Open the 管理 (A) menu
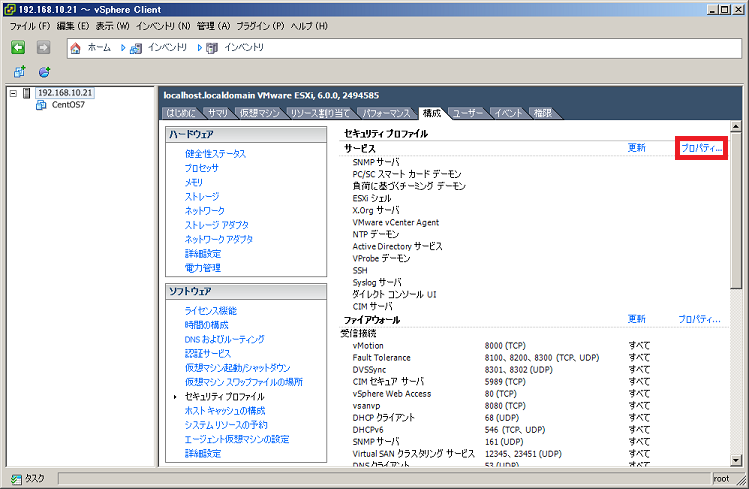Viewport: 749px width, 489px height. (x=214, y=26)
